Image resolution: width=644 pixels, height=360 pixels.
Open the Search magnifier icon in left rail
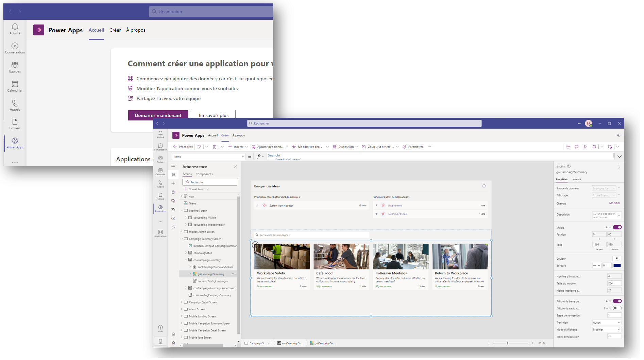click(173, 227)
